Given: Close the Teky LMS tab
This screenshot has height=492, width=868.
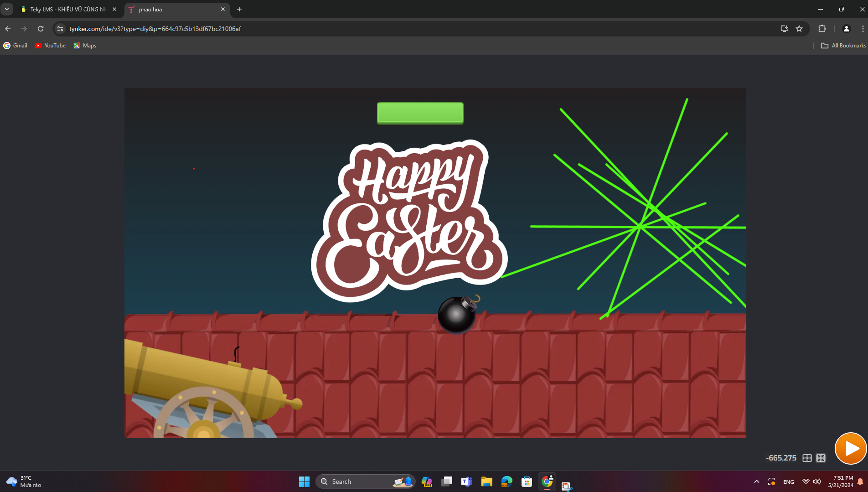Looking at the screenshot, I should (x=114, y=9).
